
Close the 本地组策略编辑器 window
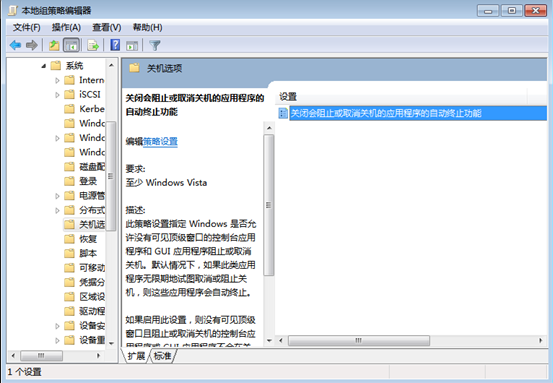tap(535, 11)
